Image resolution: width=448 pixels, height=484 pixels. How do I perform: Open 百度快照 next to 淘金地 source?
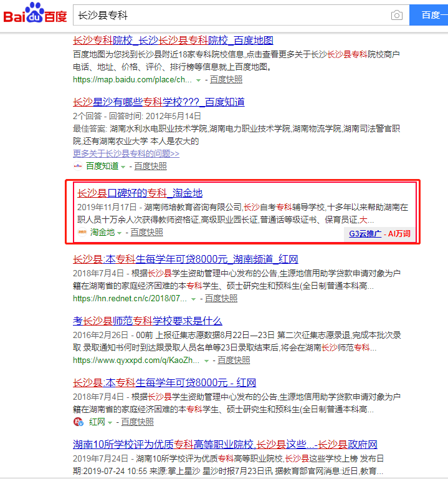tap(147, 232)
